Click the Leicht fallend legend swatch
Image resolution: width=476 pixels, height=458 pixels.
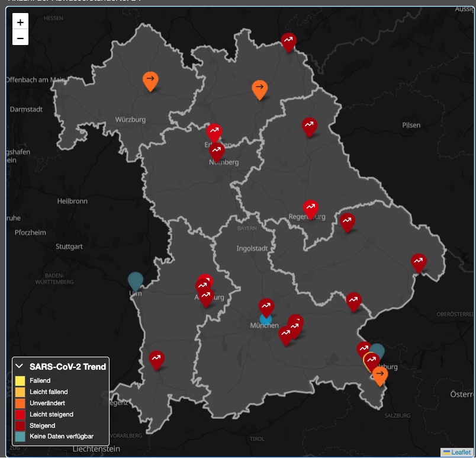click(20, 392)
